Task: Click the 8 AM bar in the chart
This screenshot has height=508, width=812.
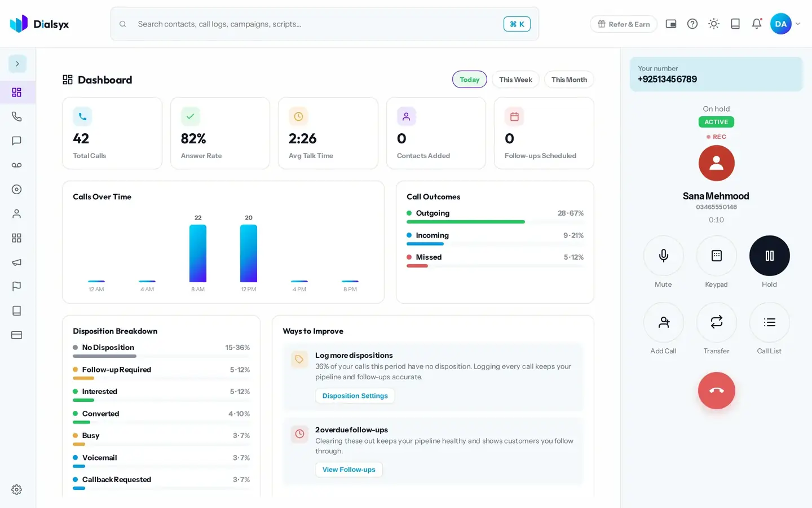Action: click(x=198, y=253)
